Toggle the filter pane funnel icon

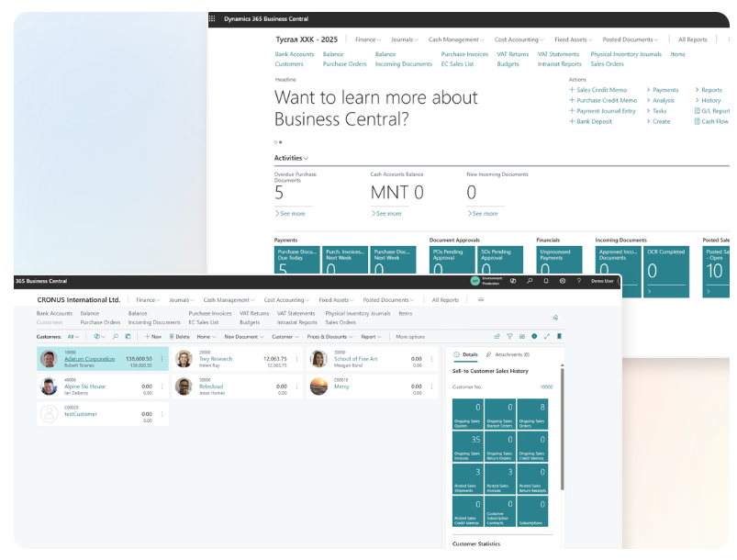tap(509, 336)
